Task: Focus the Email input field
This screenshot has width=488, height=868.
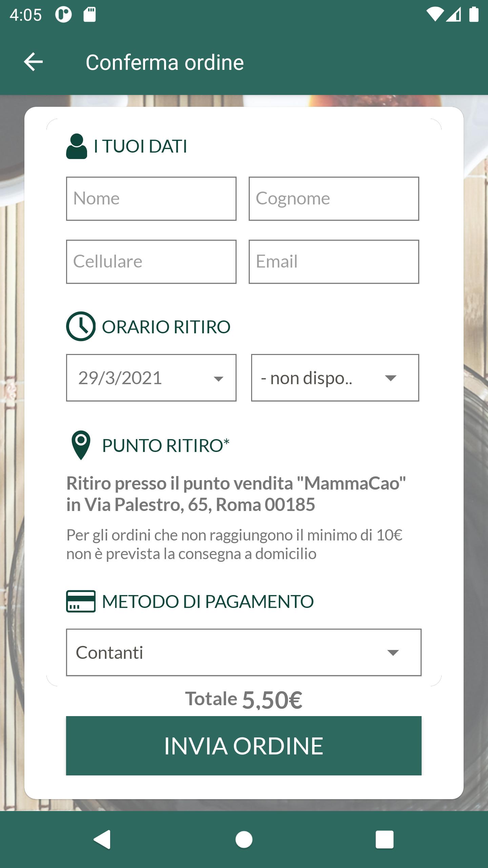Action: coord(334,262)
